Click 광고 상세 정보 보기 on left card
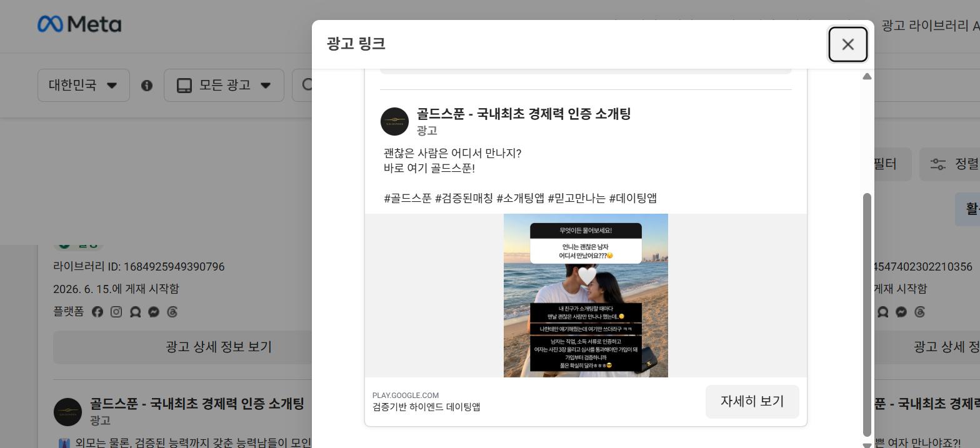The width and height of the screenshot is (980, 448). [182, 347]
